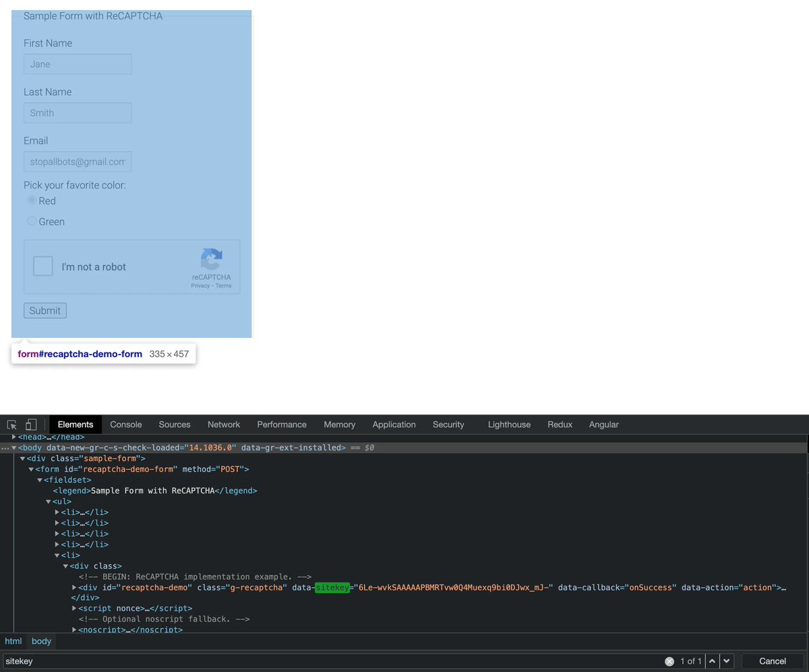Expand the script nonce node
This screenshot has height=672, width=809.
point(74,609)
